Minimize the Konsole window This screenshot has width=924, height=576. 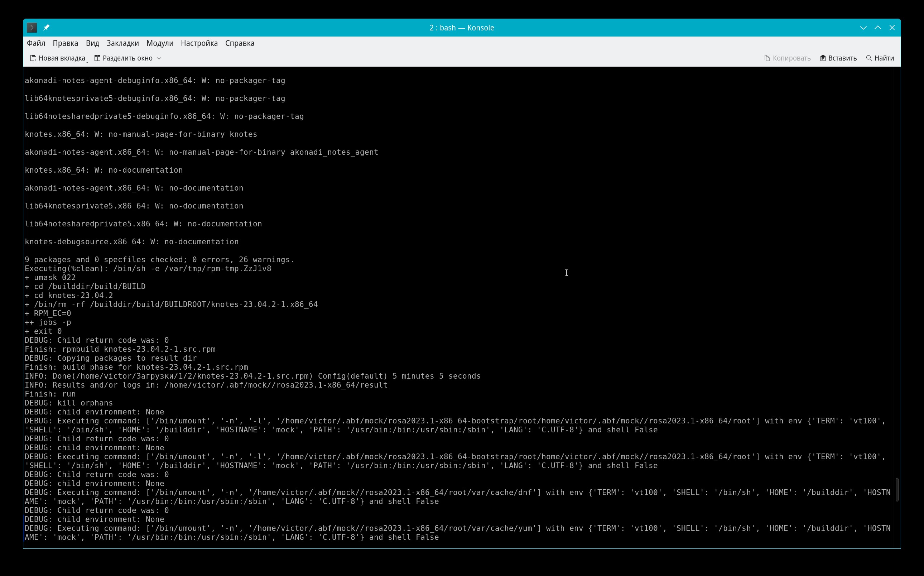(863, 28)
